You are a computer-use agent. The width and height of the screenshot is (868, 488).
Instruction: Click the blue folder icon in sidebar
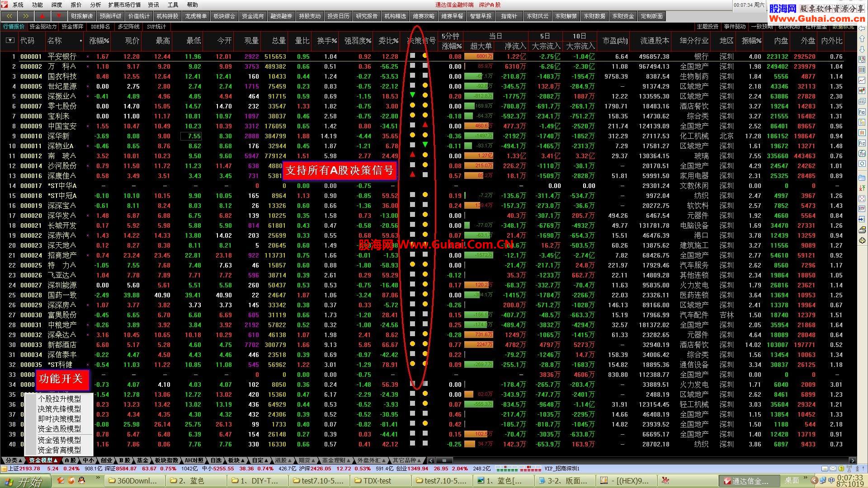(862, 178)
